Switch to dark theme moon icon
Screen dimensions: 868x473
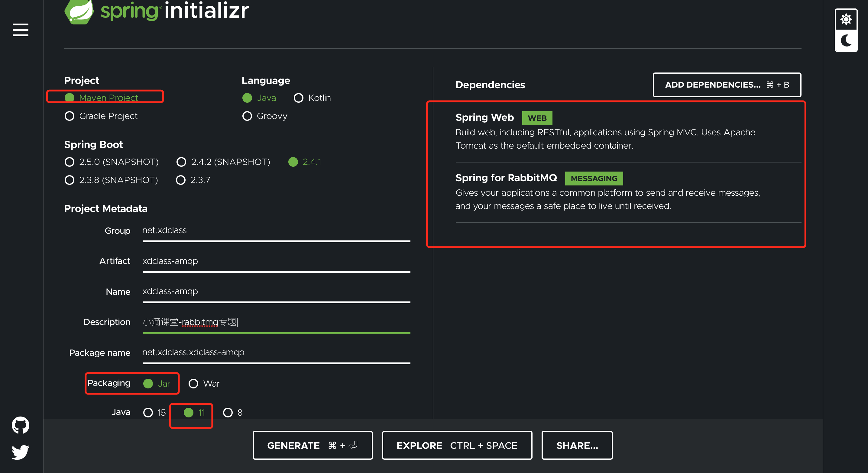[x=846, y=41]
